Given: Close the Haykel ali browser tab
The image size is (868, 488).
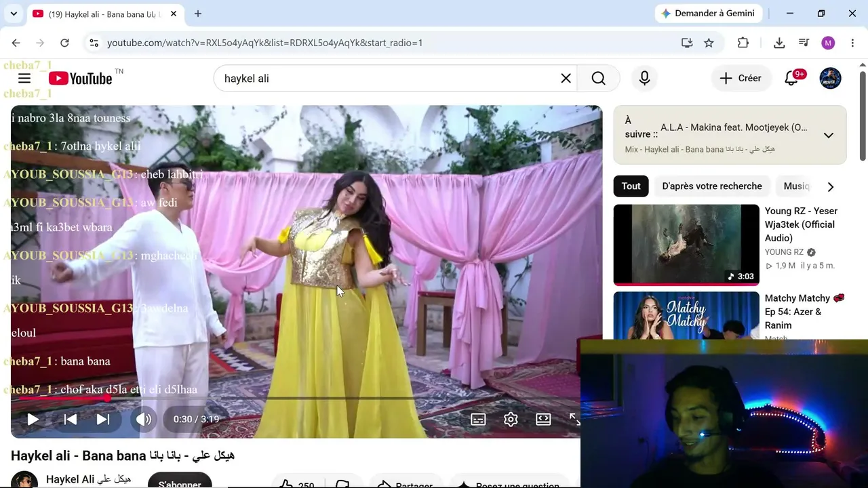Looking at the screenshot, I should click(x=174, y=14).
